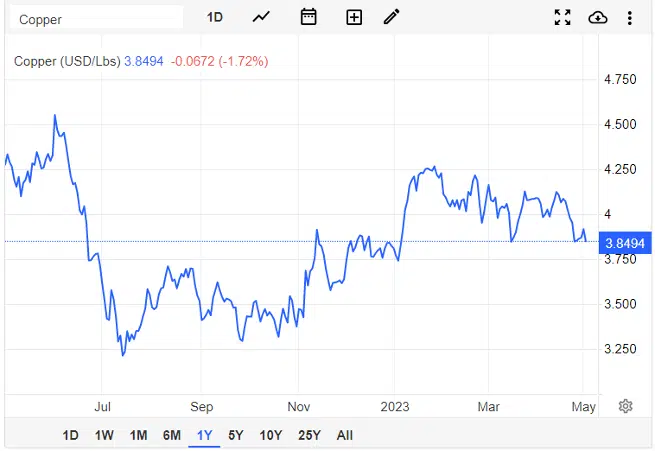Screen dimensions: 656x452
Task: Open chart settings gear icon
Action: (625, 406)
